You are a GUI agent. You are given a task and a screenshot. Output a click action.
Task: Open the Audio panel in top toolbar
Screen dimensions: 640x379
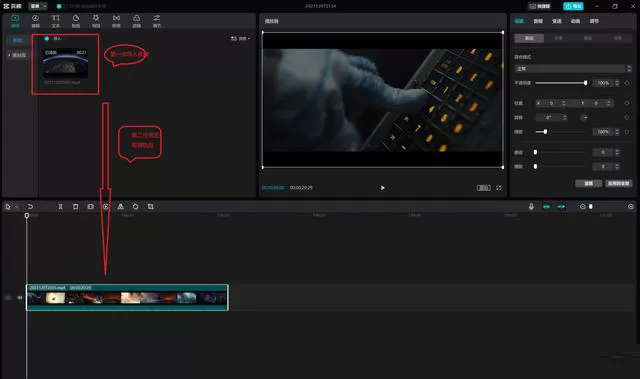(x=36, y=21)
